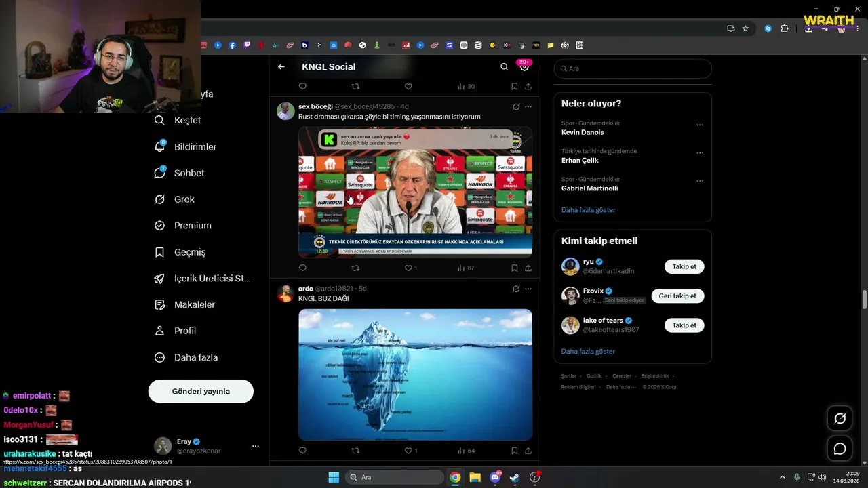Open sex böceği's profile avatar
The image size is (868, 488).
pos(285,111)
